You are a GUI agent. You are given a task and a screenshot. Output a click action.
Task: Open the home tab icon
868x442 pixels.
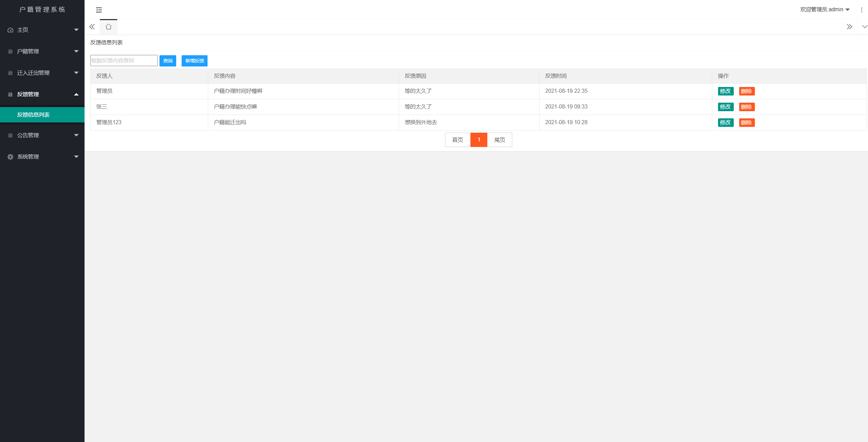108,27
